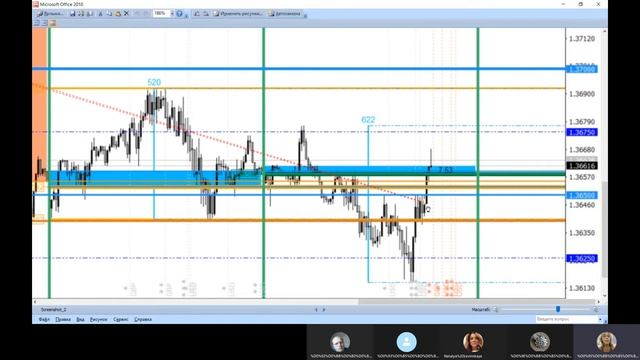The height and width of the screenshot is (360, 640).
Task: Click the Undo arrow icon
Action: coord(137,13)
